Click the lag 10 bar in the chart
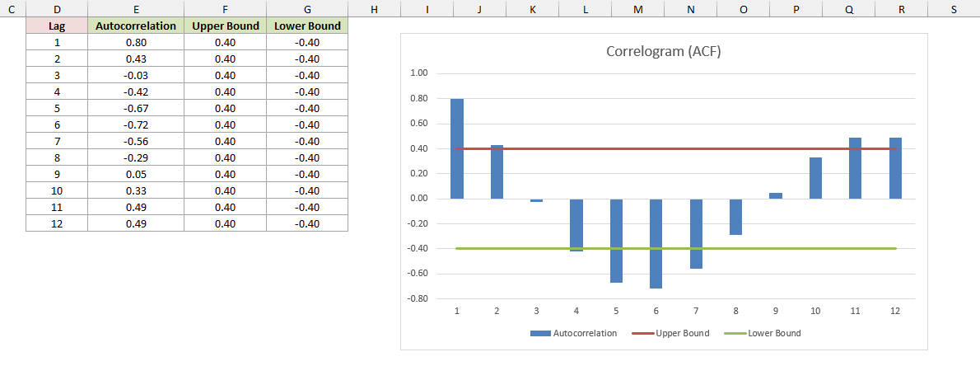Image resolution: width=980 pixels, height=380 pixels. [x=815, y=178]
